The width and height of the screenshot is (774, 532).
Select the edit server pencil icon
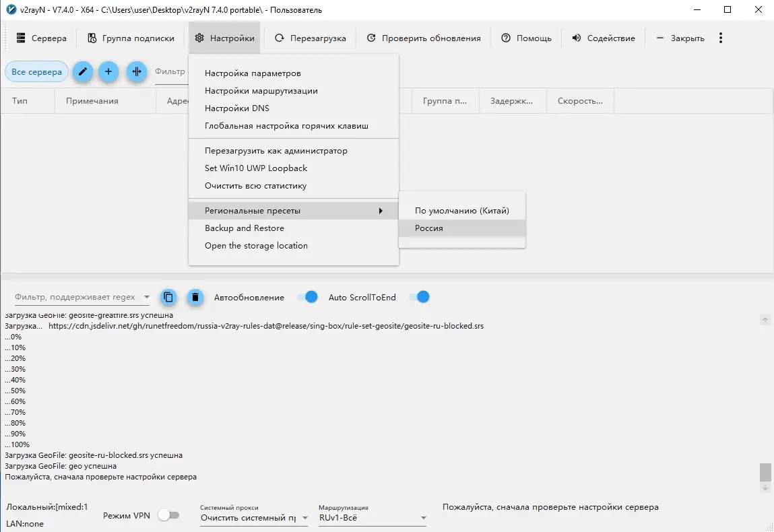[x=82, y=71]
